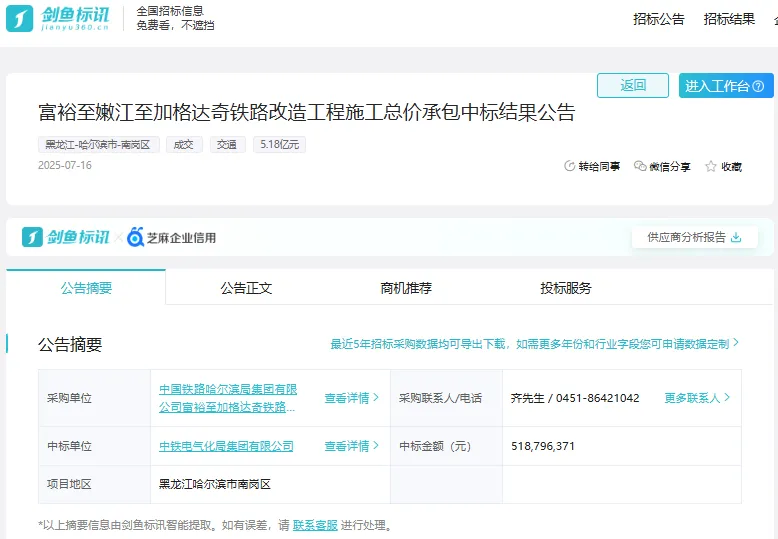Click the 芝麻企业信用 logo
The image size is (778, 539).
pos(171,238)
